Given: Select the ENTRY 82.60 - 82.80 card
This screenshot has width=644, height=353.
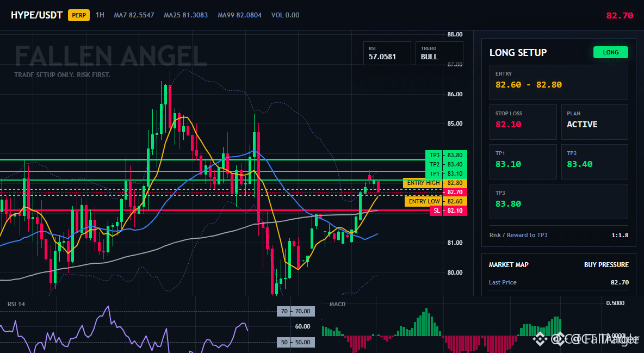Looking at the screenshot, I should click(x=559, y=82).
